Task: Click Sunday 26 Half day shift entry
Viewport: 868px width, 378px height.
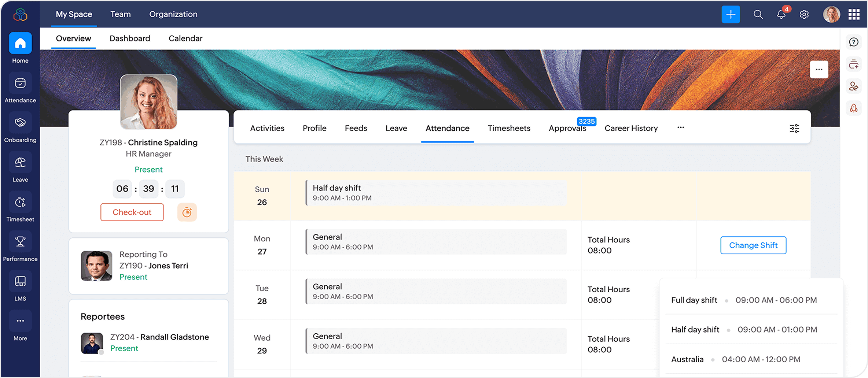Action: (x=436, y=193)
